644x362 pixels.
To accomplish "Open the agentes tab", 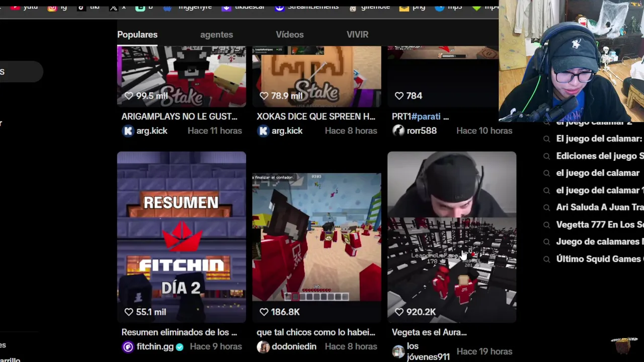I will click(216, 35).
